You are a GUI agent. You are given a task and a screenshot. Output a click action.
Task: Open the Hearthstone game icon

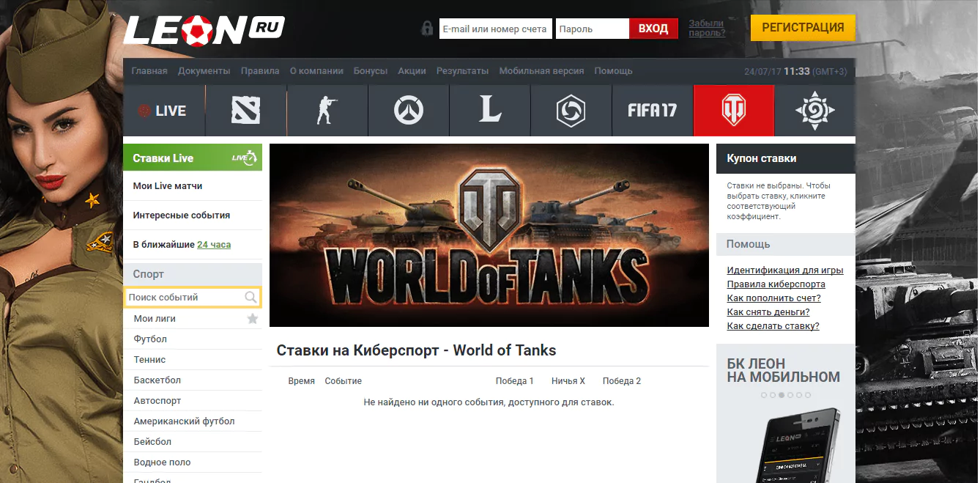click(815, 111)
